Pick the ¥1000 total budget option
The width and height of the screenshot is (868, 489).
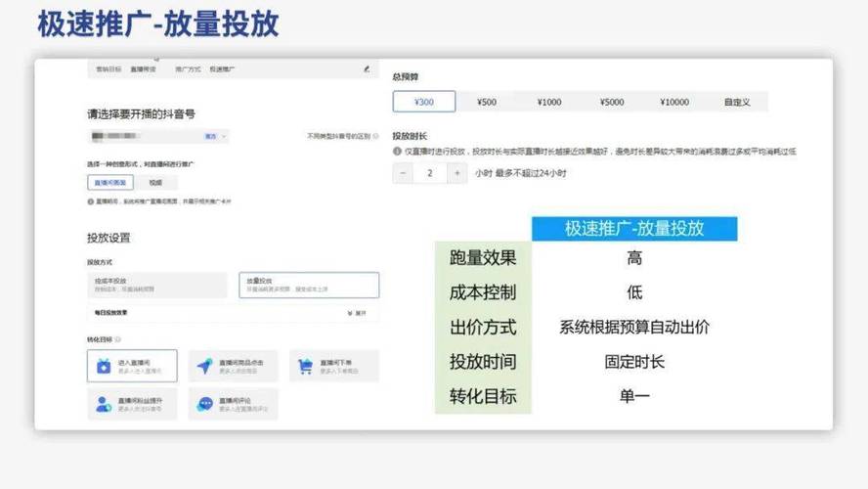[x=549, y=102]
